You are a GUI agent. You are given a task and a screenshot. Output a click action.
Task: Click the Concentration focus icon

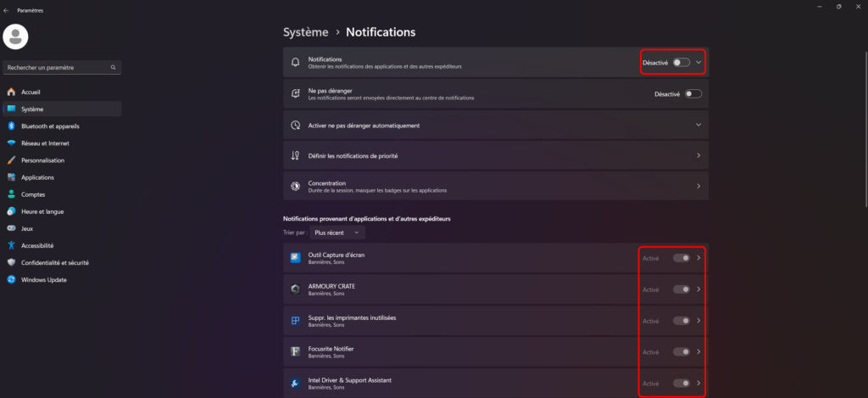[296, 186]
